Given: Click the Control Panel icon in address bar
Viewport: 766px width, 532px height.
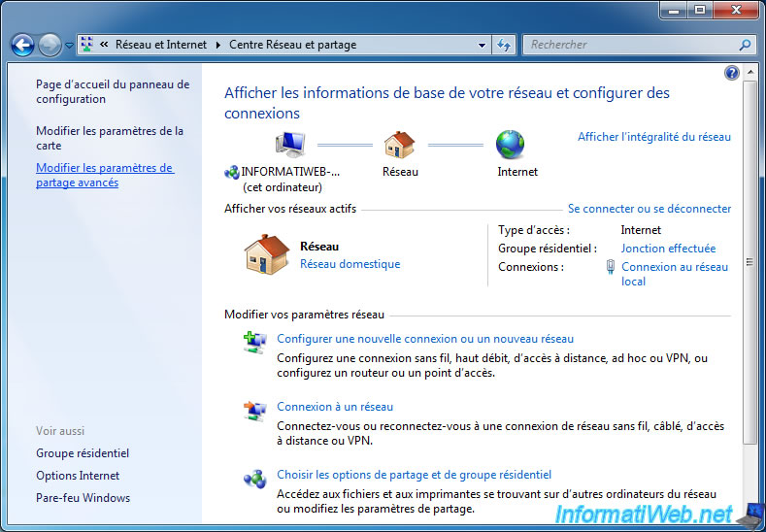Looking at the screenshot, I should (x=86, y=45).
